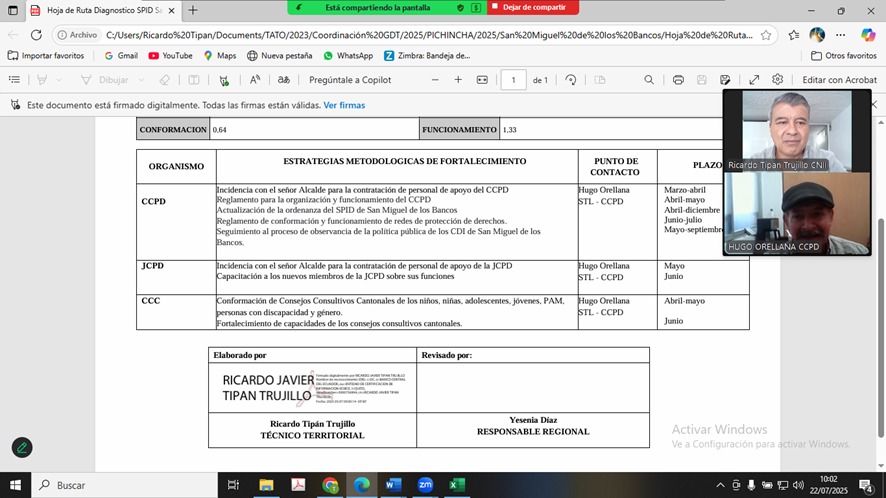This screenshot has width=886, height=498.
Task: Add this page to favorites star
Action: click(766, 35)
